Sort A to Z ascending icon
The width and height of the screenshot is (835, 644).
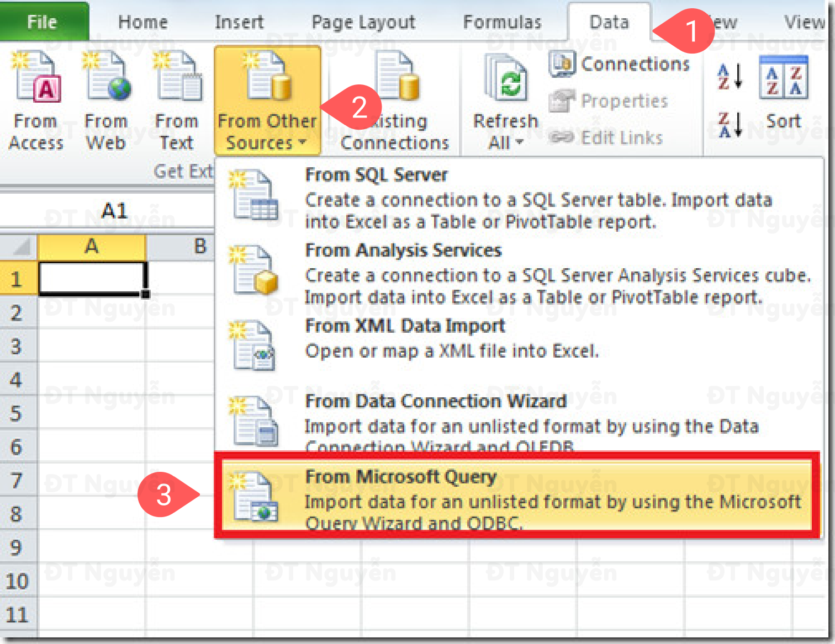point(730,77)
